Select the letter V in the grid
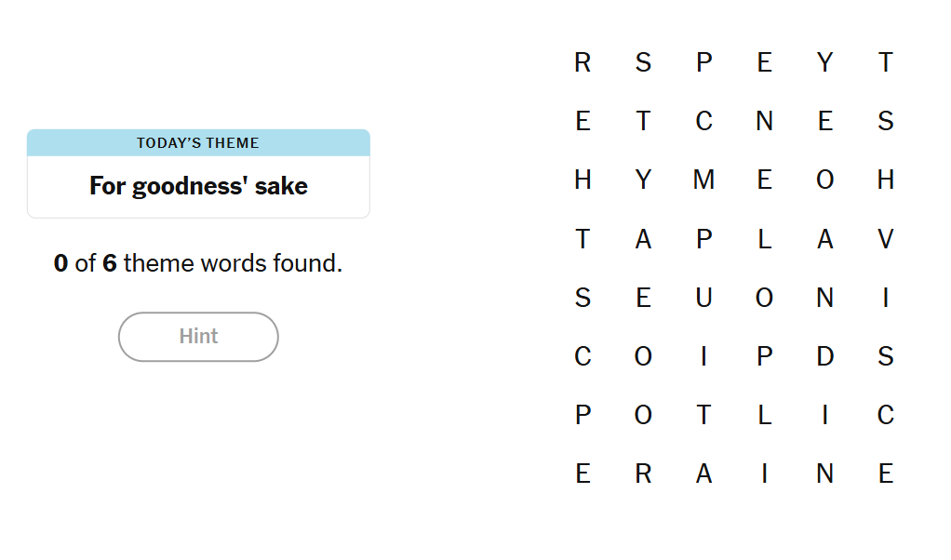This screenshot has width=951, height=560. (x=885, y=239)
